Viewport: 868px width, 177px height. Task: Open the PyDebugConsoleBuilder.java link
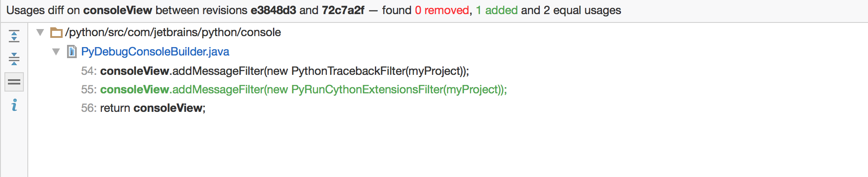tap(155, 52)
